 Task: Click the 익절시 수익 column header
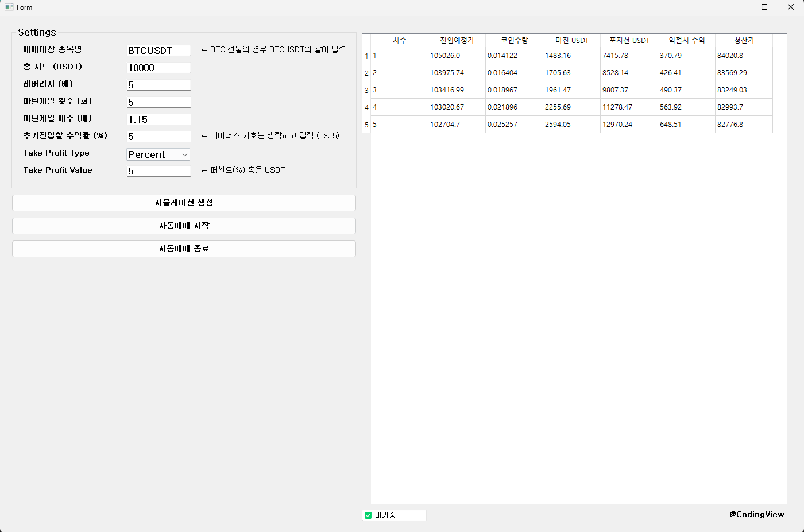[x=686, y=40]
